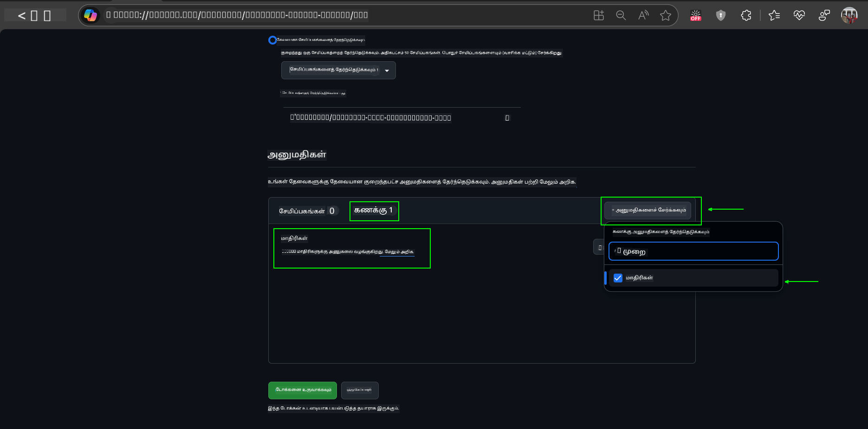Screen dimensions: 868x429
Task: Switch to the கணக்கு 1 tab
Action: pyautogui.click(x=374, y=211)
